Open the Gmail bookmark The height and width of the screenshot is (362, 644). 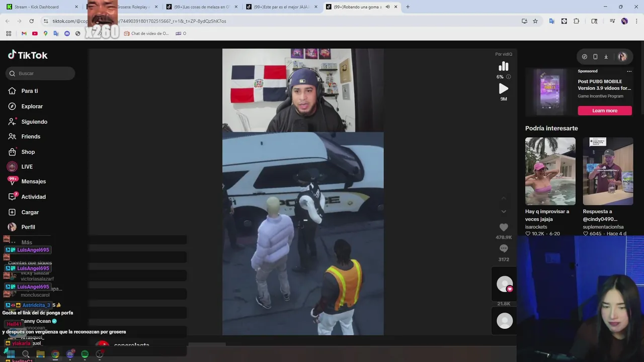click(x=24, y=34)
